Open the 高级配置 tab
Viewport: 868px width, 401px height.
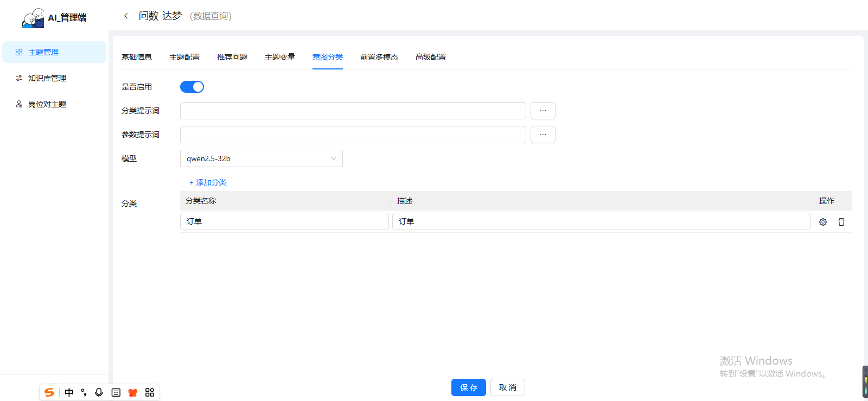[x=431, y=57]
